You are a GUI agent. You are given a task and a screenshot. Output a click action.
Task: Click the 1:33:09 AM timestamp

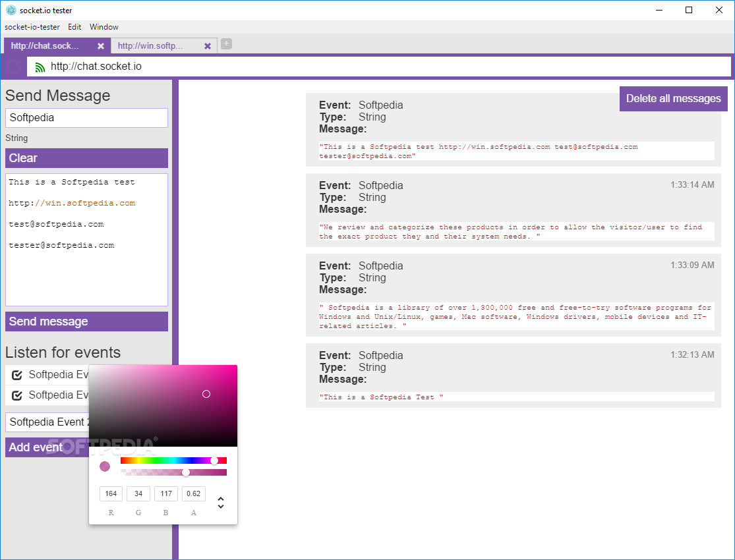point(692,266)
